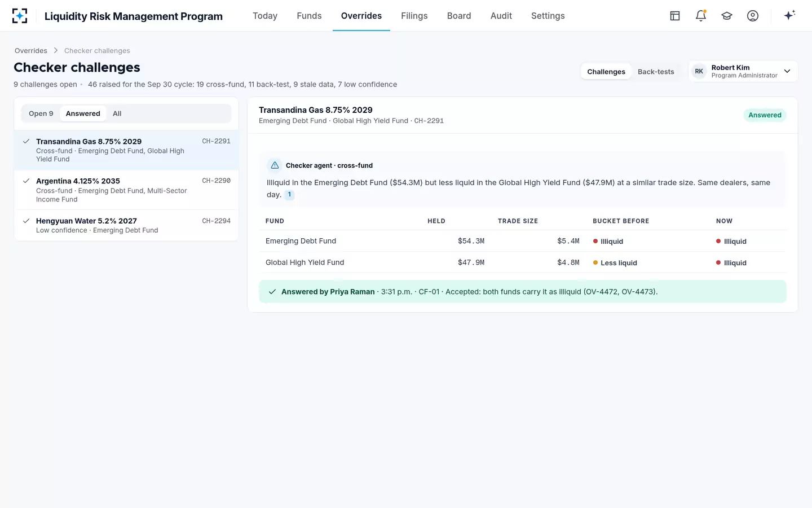
Task: Click the $4.8M trade size value
Action: tap(568, 262)
